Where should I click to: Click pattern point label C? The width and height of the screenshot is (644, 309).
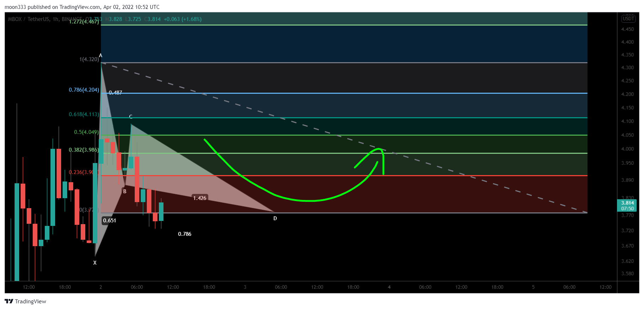pos(131,116)
